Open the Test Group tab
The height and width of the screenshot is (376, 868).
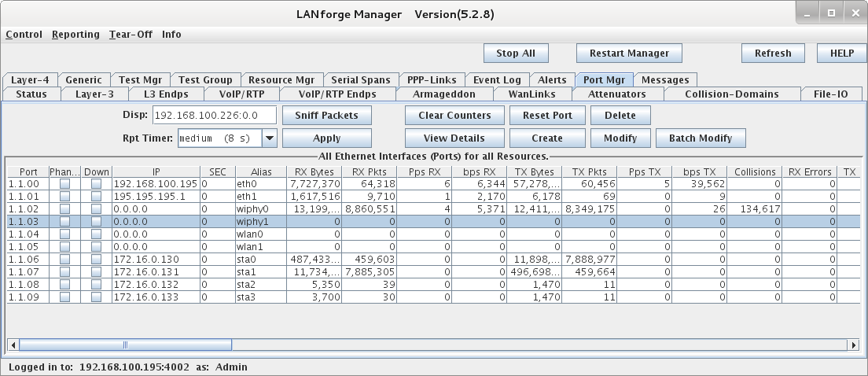click(x=205, y=79)
